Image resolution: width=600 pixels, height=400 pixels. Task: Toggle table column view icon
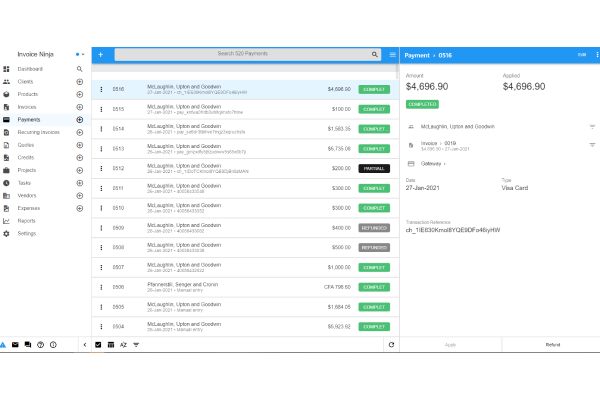click(110, 344)
